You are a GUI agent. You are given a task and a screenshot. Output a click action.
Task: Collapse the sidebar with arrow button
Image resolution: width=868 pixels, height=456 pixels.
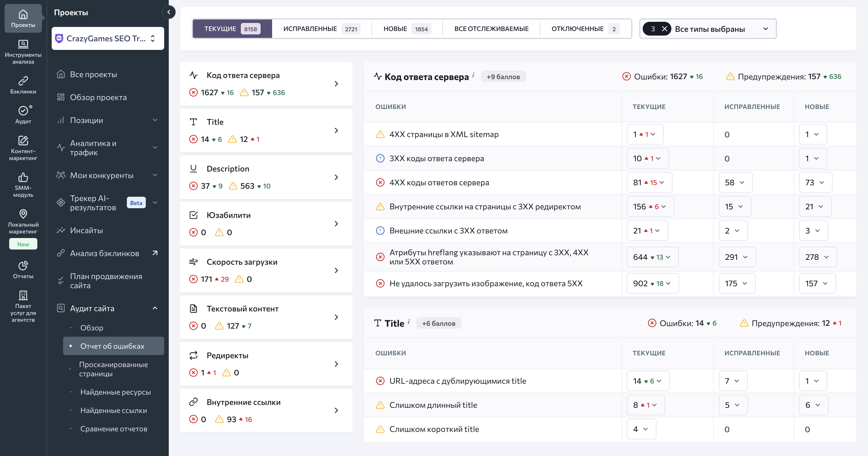(x=169, y=12)
